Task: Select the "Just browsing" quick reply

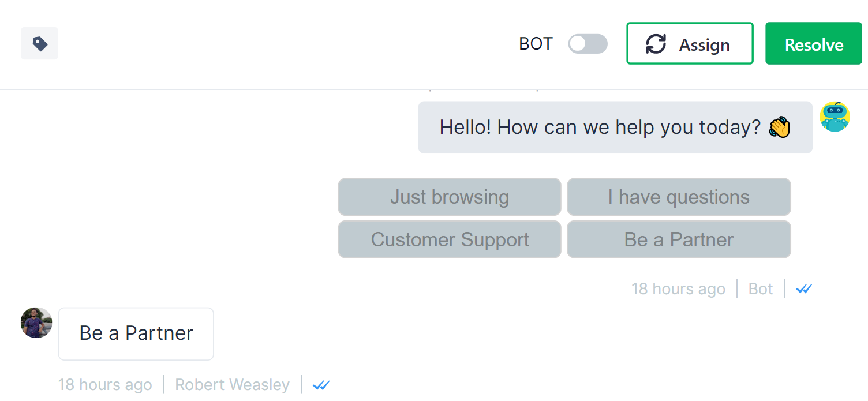Action: pyautogui.click(x=450, y=197)
